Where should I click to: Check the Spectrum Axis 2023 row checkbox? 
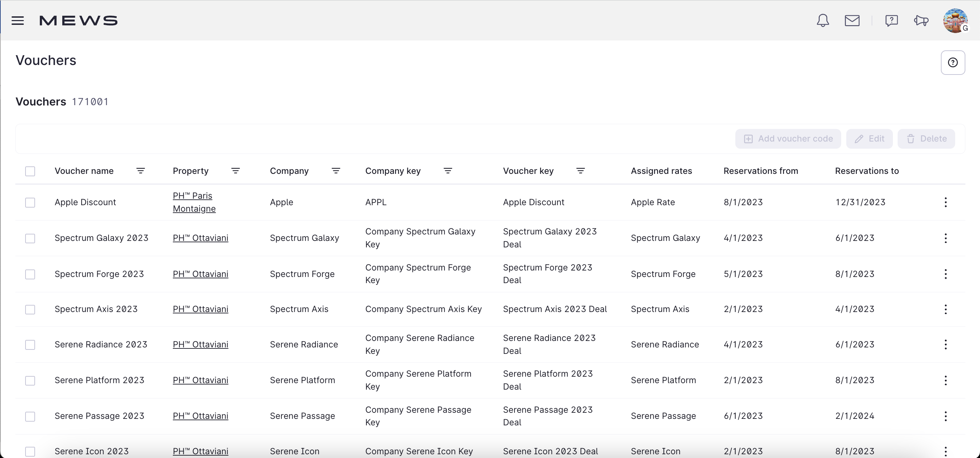tap(30, 309)
